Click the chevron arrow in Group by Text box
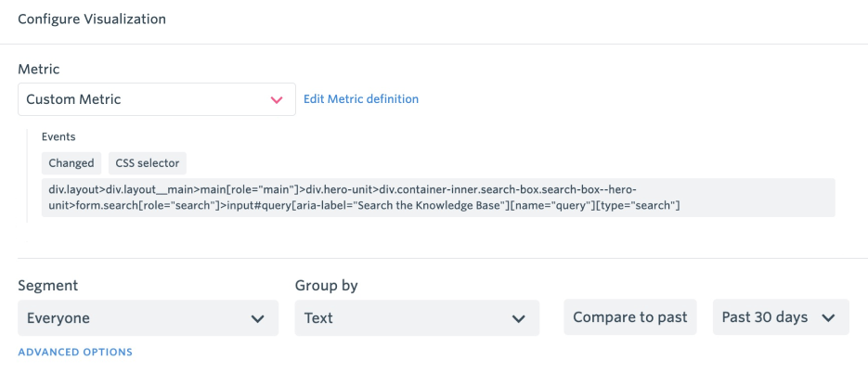This screenshot has width=868, height=373. (x=519, y=319)
